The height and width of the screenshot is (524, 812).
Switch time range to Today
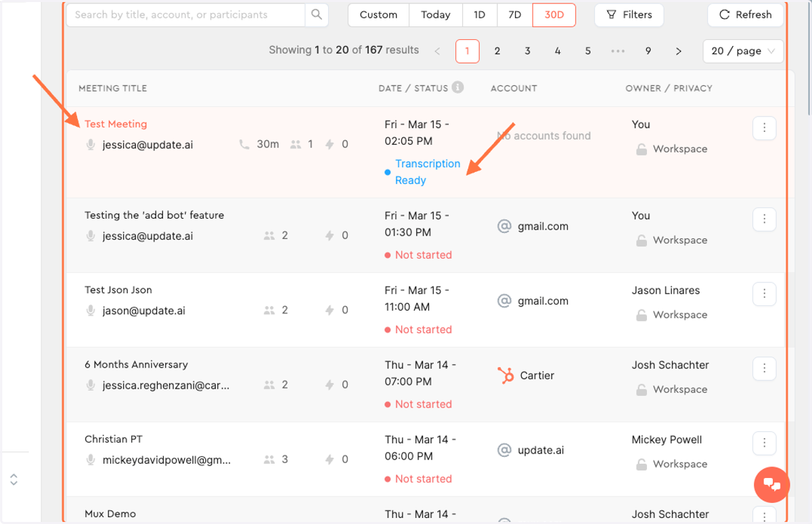click(x=436, y=15)
